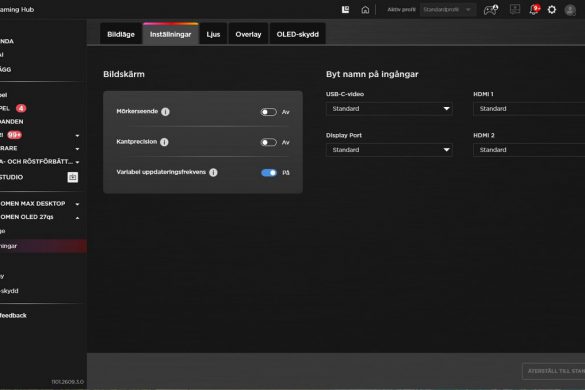Click the user profile avatar icon

(570, 10)
